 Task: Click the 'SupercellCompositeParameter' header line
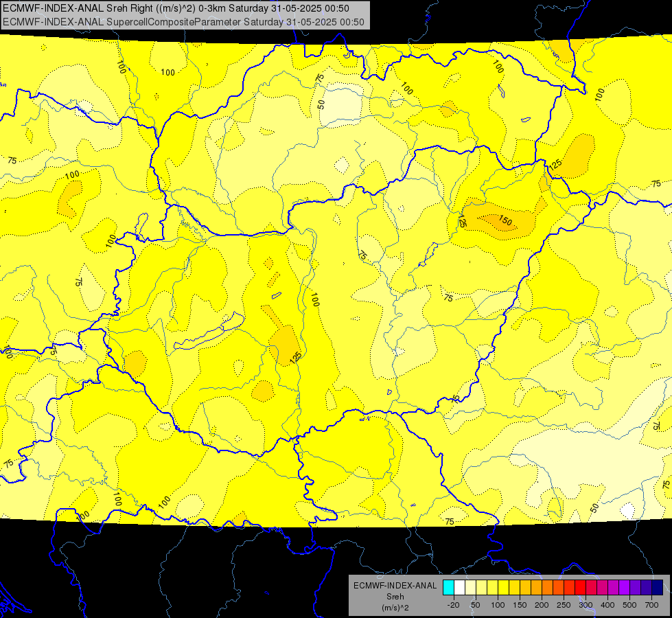(183, 22)
